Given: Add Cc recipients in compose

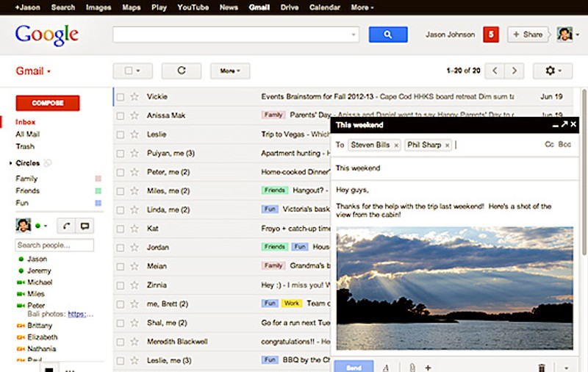Looking at the screenshot, I should tap(549, 144).
